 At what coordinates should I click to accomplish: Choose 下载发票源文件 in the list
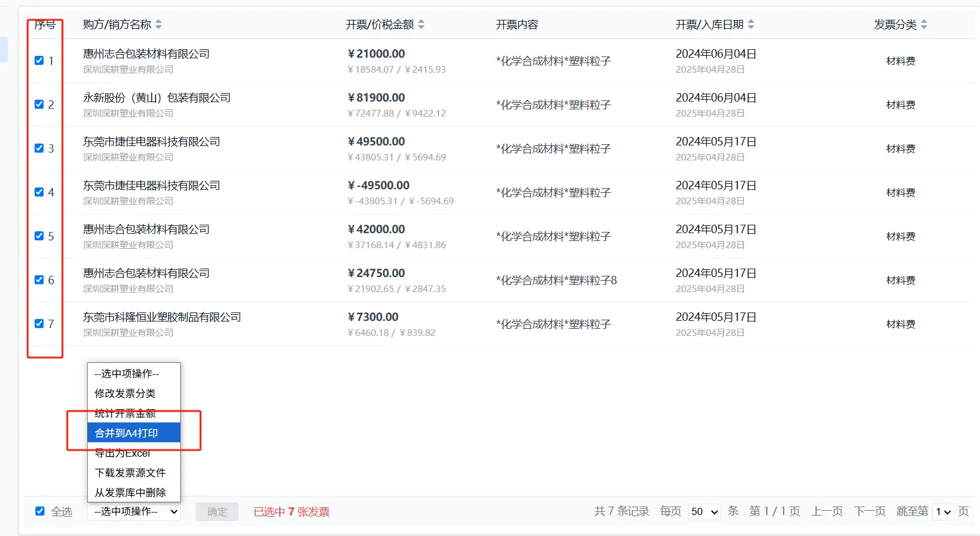(130, 473)
